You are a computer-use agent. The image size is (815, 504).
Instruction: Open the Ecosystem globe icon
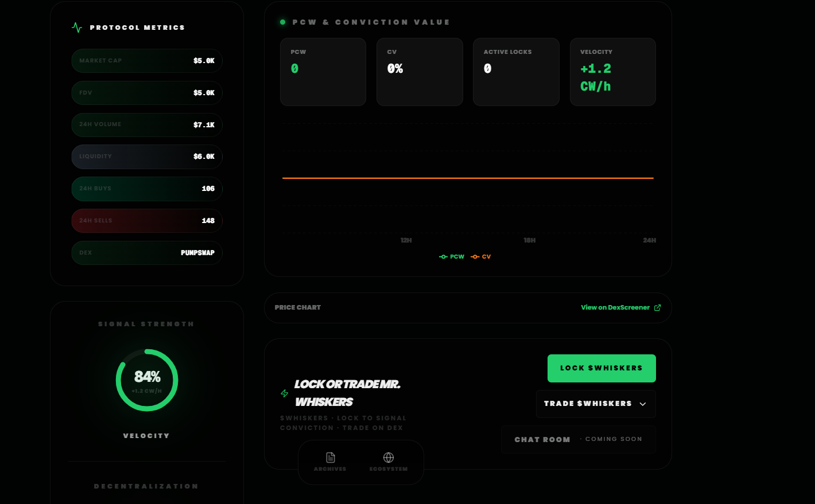389,458
